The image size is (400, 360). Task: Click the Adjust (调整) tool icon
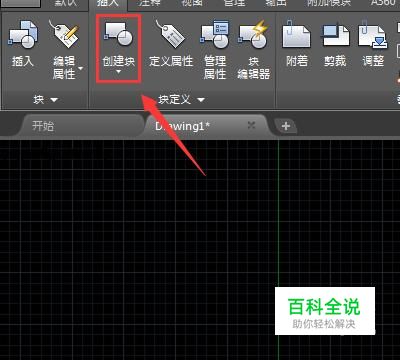tap(373, 34)
